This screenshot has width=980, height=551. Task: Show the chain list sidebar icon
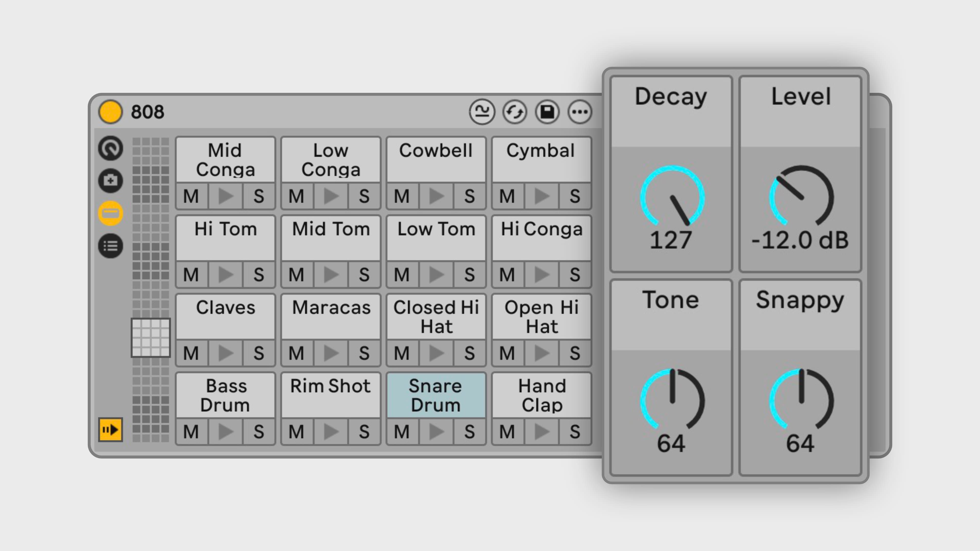(x=111, y=246)
